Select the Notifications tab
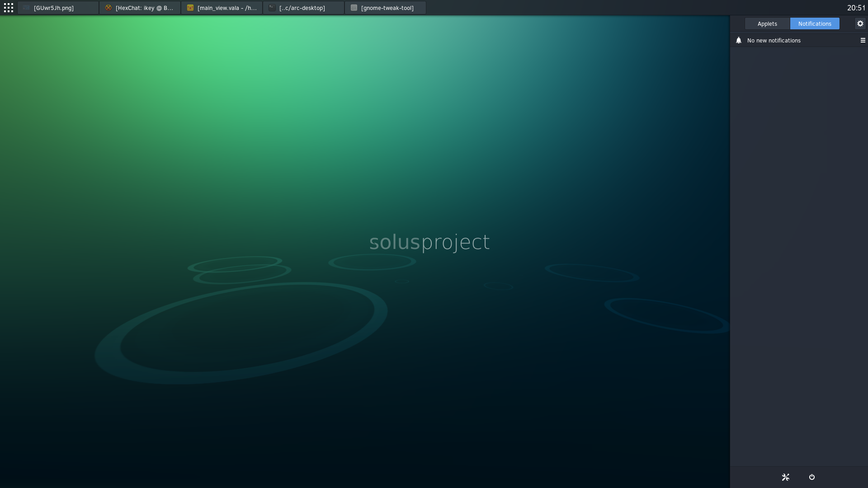This screenshot has width=868, height=488. coord(815,23)
